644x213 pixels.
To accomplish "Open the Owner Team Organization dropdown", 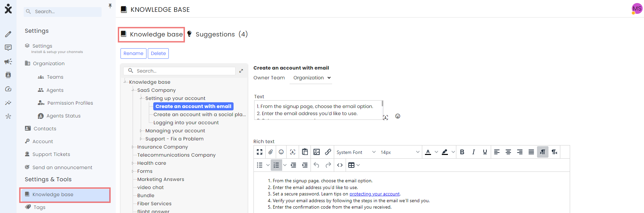I will click(312, 78).
